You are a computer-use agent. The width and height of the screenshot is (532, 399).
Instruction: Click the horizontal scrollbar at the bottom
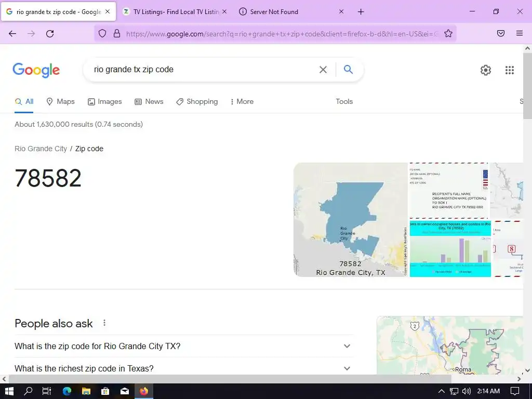tap(230, 379)
